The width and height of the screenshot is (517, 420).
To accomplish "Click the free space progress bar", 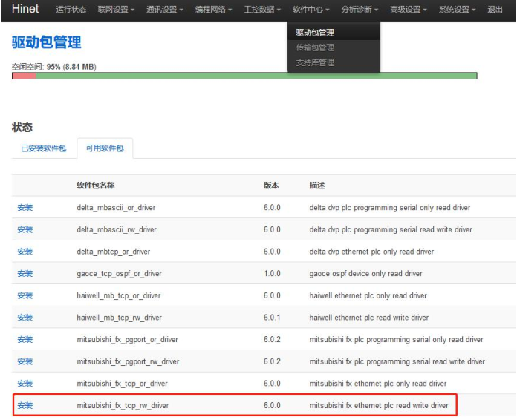I will pyautogui.click(x=244, y=76).
